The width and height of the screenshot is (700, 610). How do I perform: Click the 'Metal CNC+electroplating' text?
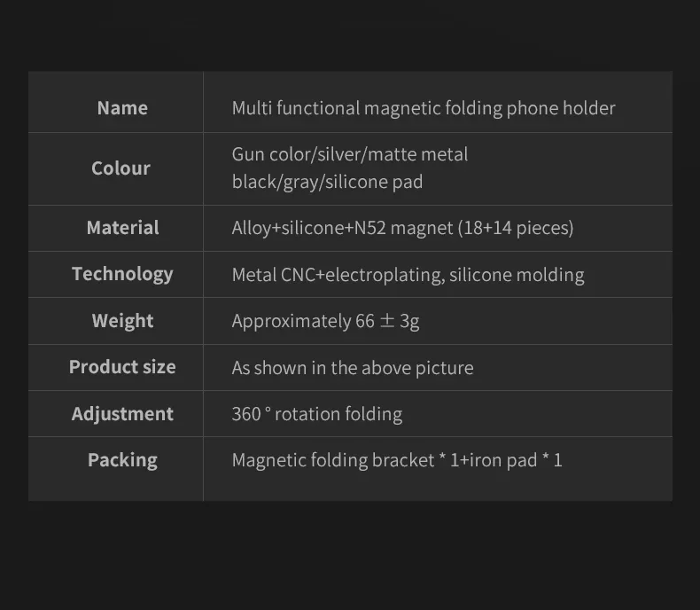337,275
